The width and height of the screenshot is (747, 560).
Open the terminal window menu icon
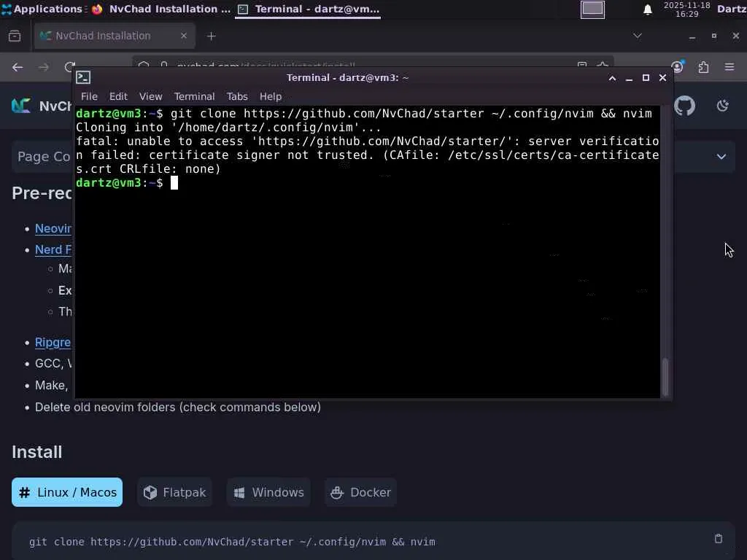83,77
